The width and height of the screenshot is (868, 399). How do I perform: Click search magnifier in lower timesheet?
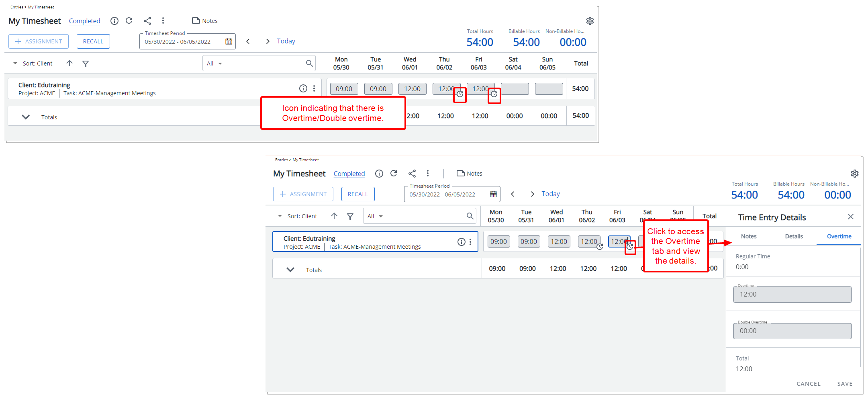pyautogui.click(x=470, y=216)
